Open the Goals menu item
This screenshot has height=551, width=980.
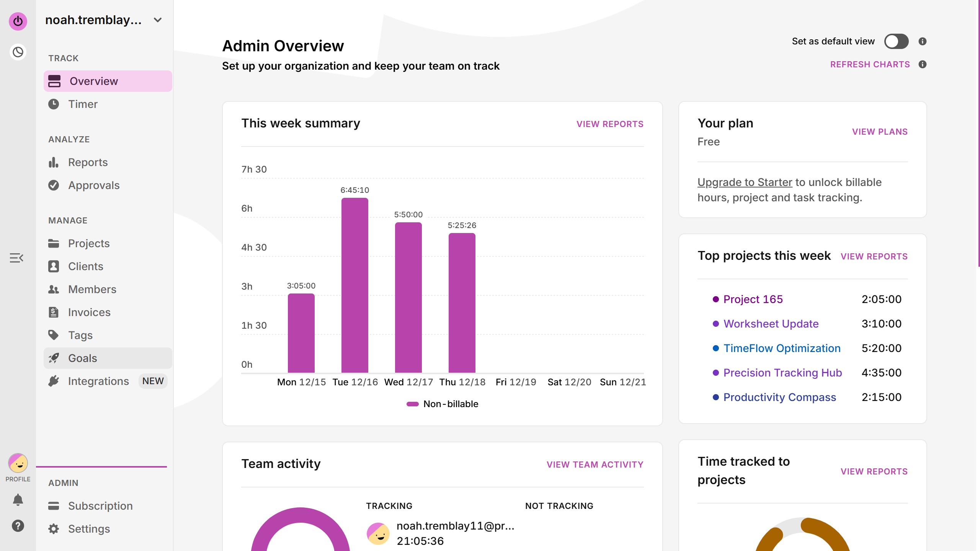click(108, 358)
